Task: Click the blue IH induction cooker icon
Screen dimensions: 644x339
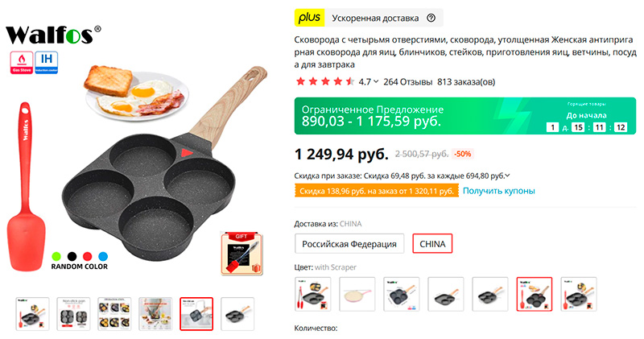Action: [47, 63]
